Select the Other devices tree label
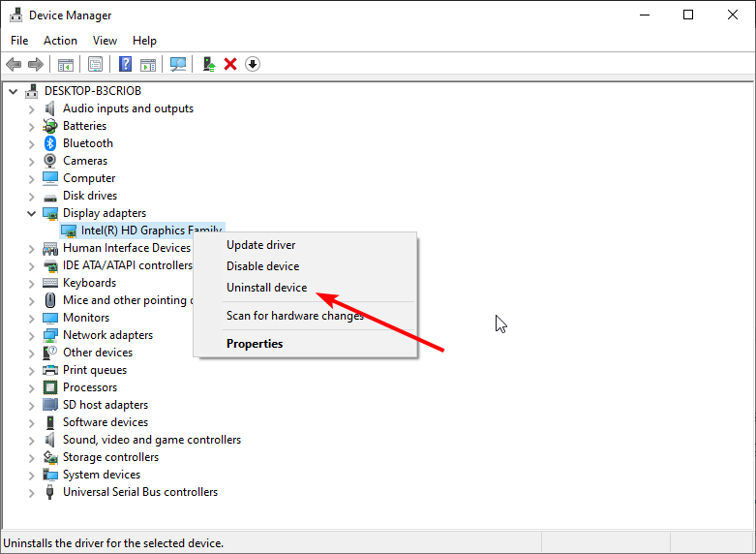The height and width of the screenshot is (554, 756). (98, 353)
